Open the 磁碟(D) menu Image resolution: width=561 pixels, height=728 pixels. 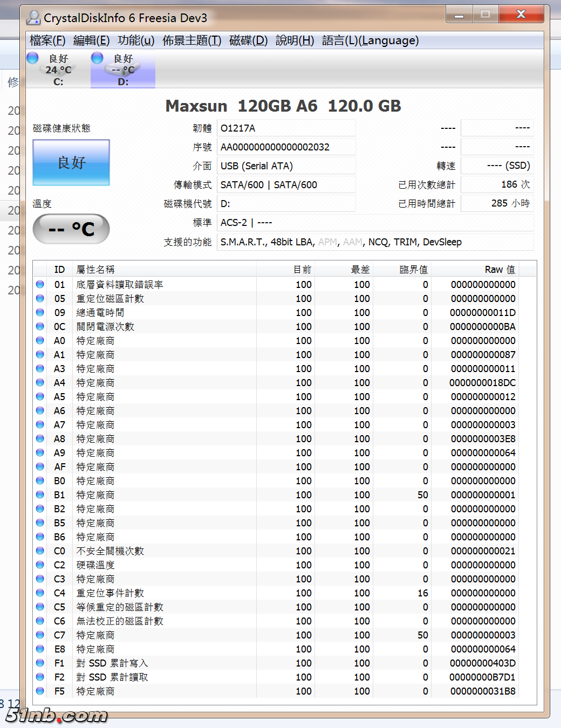point(248,40)
